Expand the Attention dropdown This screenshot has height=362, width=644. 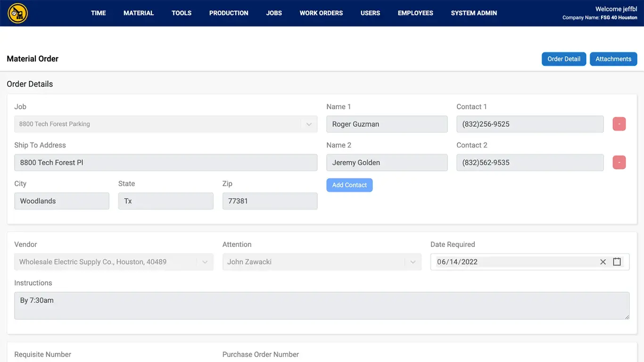[x=413, y=262]
